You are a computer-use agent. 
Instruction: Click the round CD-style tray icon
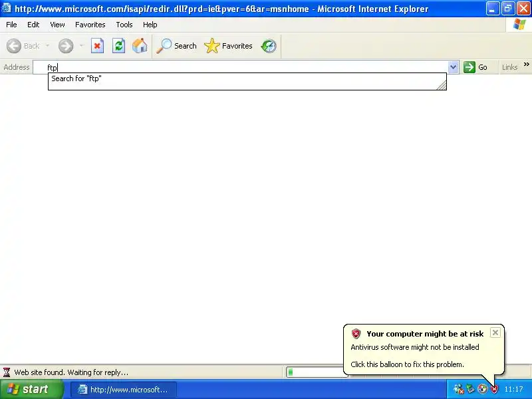tap(482, 389)
